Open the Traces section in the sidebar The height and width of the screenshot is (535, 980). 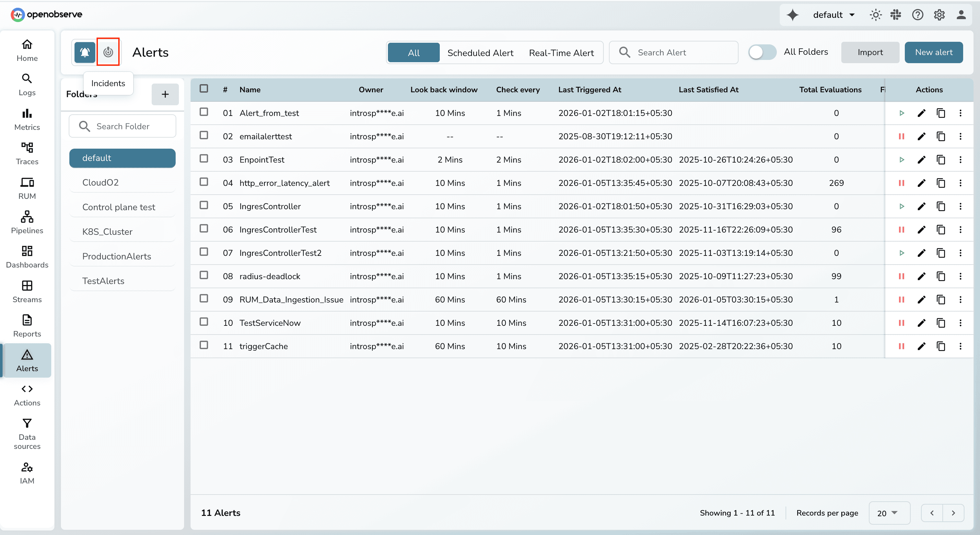(27, 153)
